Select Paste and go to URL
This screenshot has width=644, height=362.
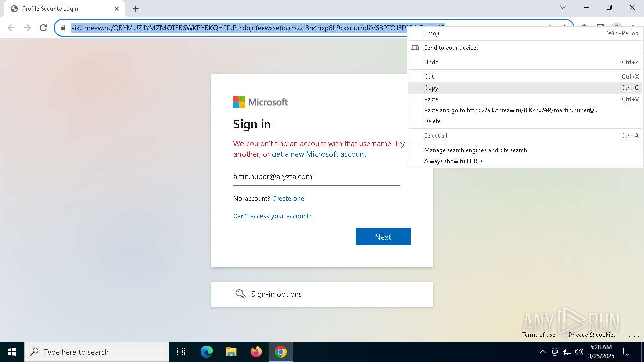(x=525, y=110)
